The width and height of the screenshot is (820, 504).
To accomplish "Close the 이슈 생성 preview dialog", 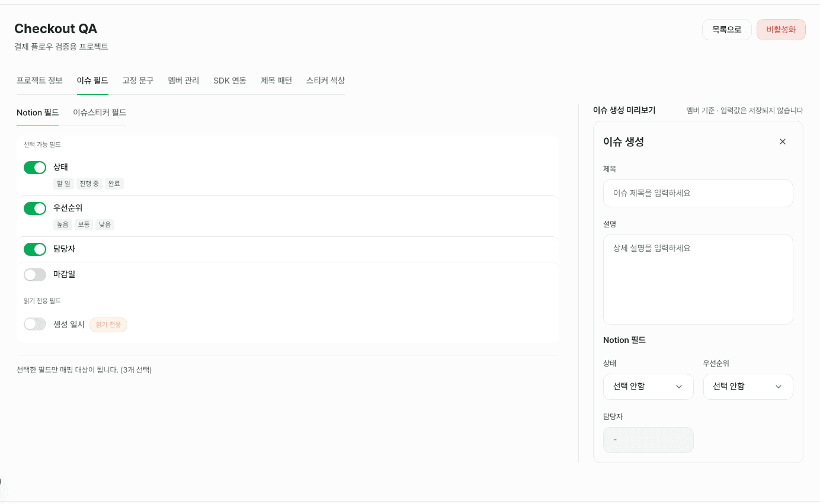I will [783, 142].
